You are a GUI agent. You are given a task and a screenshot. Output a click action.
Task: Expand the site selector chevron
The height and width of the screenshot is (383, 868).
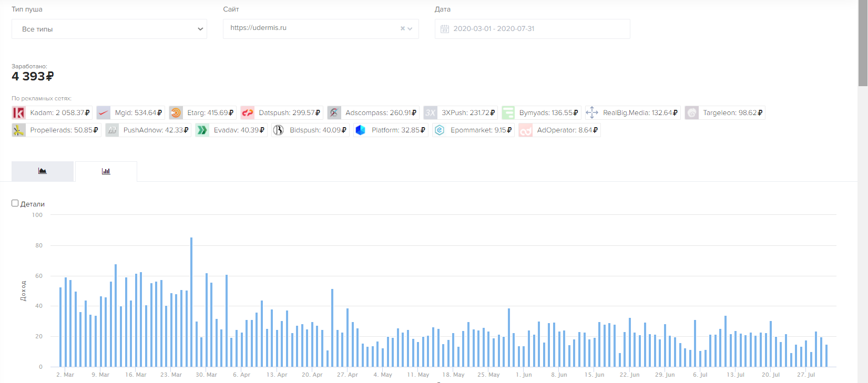pyautogui.click(x=410, y=29)
